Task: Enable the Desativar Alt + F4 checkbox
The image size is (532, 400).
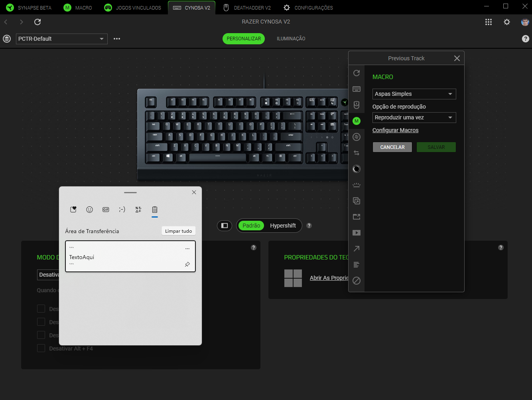Action: click(x=41, y=348)
